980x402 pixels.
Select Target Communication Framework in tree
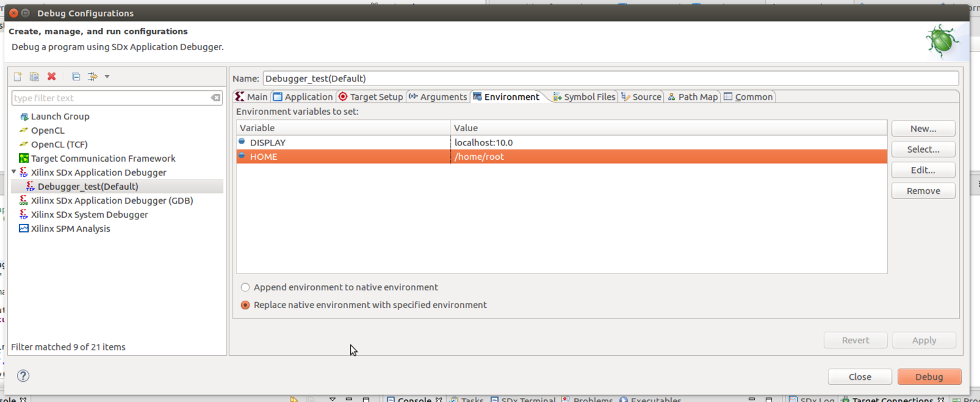(103, 159)
